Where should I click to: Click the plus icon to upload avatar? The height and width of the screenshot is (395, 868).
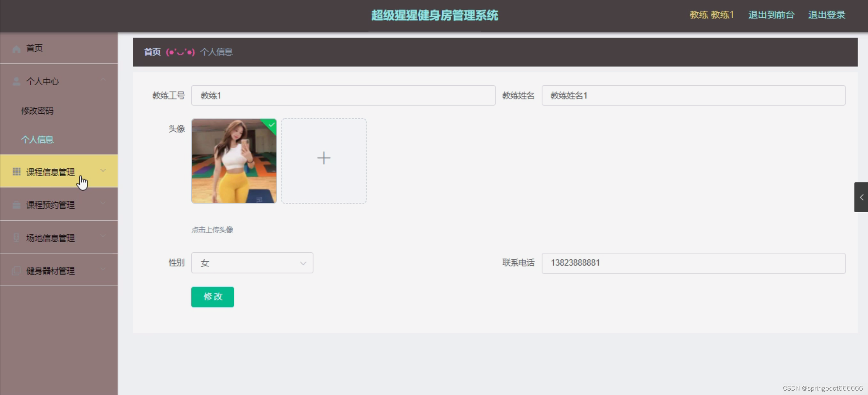[x=324, y=158]
